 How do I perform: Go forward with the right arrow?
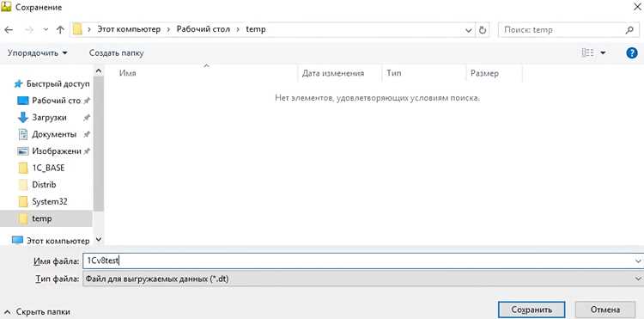tap(28, 29)
